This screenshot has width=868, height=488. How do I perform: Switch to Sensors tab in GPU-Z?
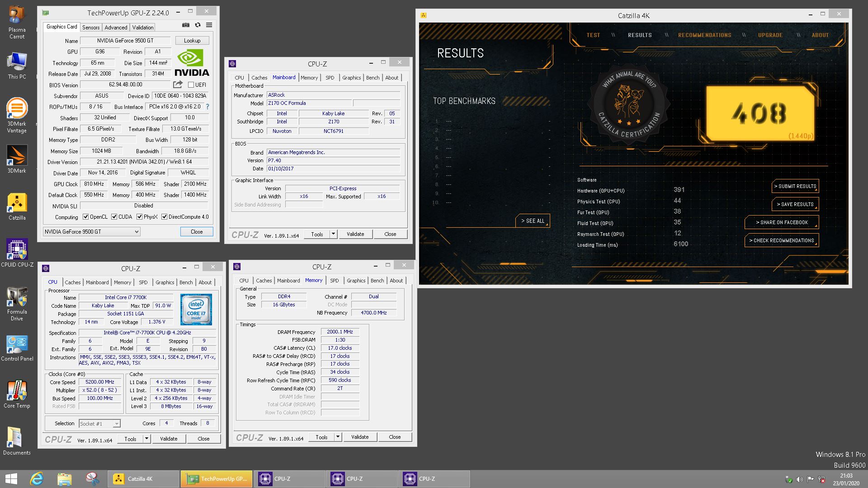pyautogui.click(x=91, y=28)
